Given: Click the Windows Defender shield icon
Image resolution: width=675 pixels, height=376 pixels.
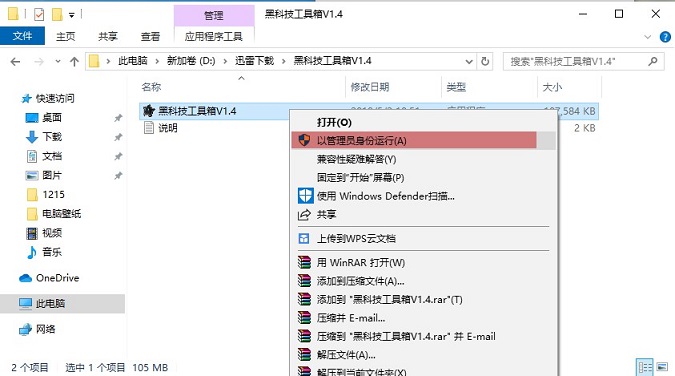Looking at the screenshot, I should click(x=305, y=196).
